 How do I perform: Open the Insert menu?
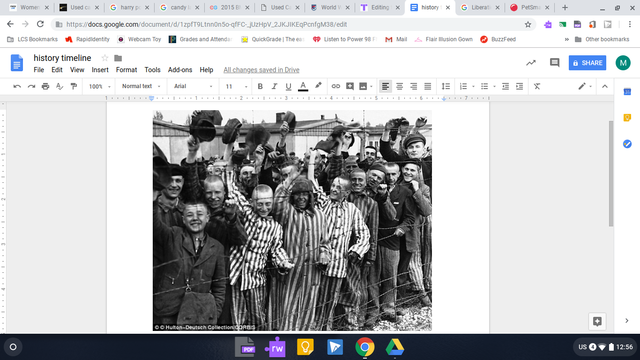pyautogui.click(x=100, y=70)
